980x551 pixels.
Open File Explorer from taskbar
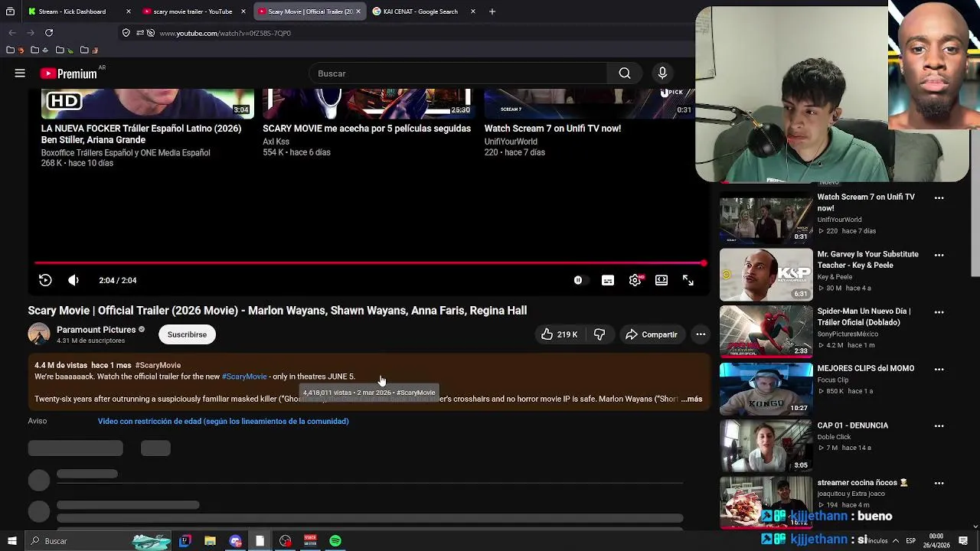(210, 541)
